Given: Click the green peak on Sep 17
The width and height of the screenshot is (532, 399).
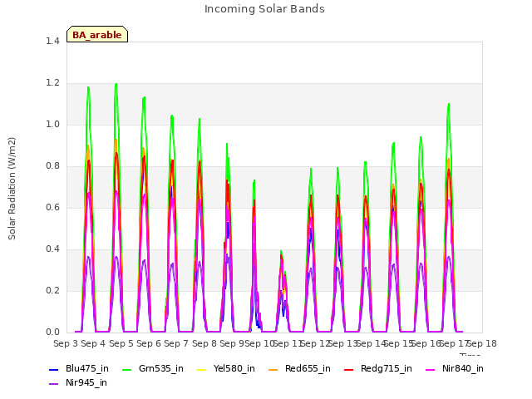Looking at the screenshot, I should coord(449,104).
